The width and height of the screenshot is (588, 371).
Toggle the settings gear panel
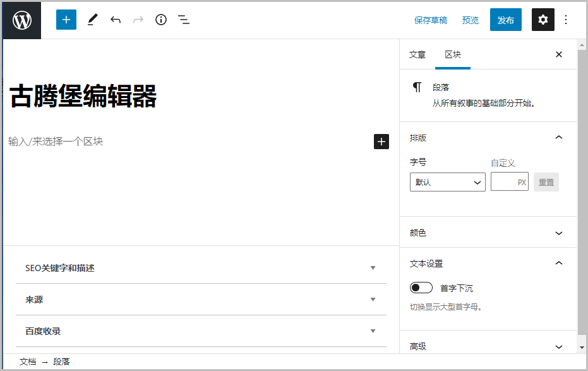point(543,20)
